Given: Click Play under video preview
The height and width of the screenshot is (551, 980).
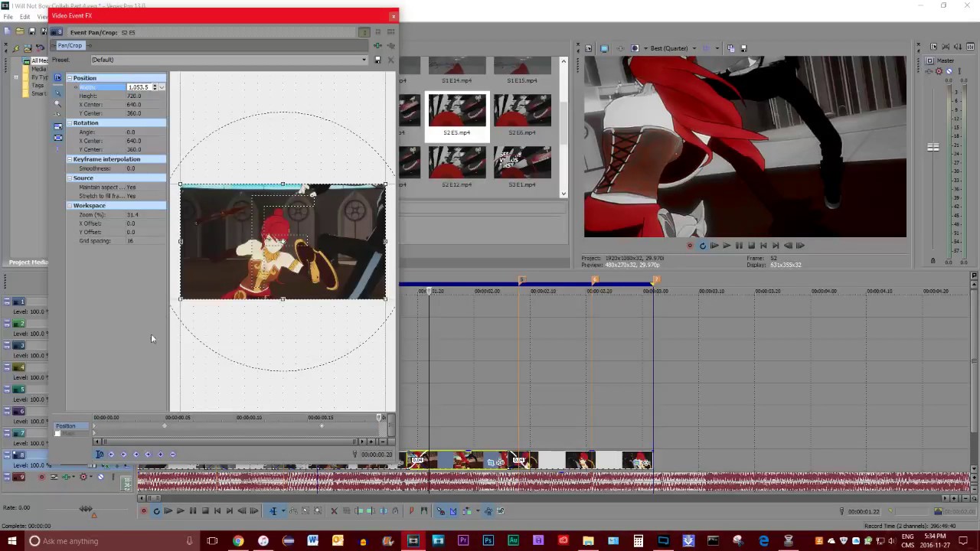Looking at the screenshot, I should 727,246.
